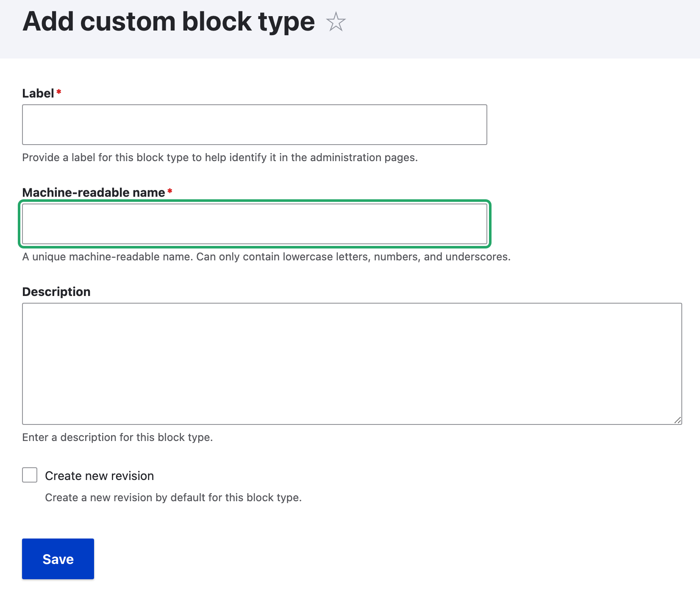Click the machine-readable name help text

click(x=266, y=256)
